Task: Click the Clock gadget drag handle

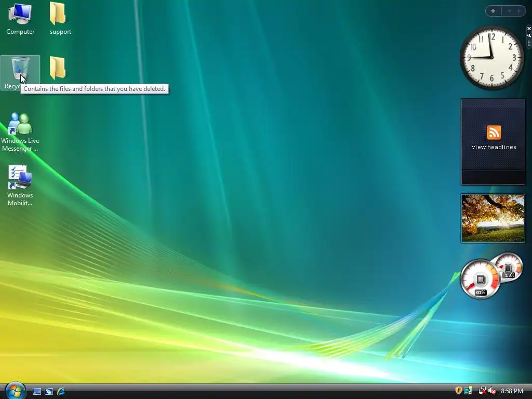Action: pos(528,44)
